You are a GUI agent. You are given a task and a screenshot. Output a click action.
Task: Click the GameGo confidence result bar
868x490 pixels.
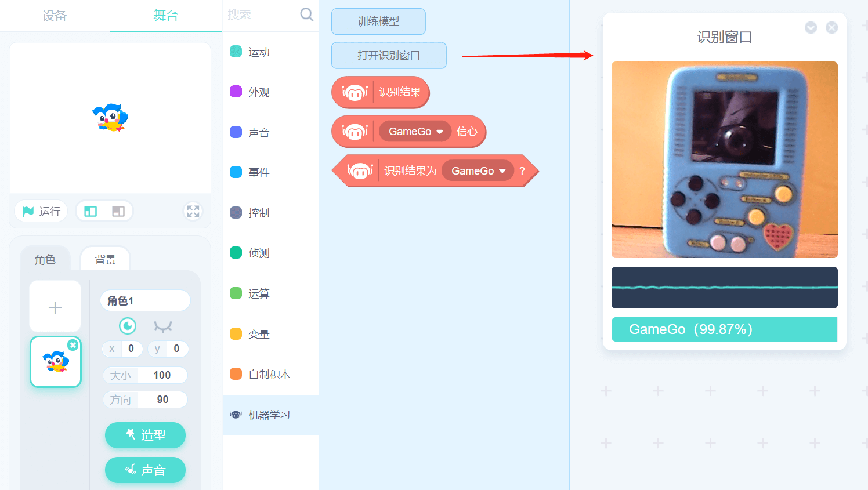coord(724,329)
